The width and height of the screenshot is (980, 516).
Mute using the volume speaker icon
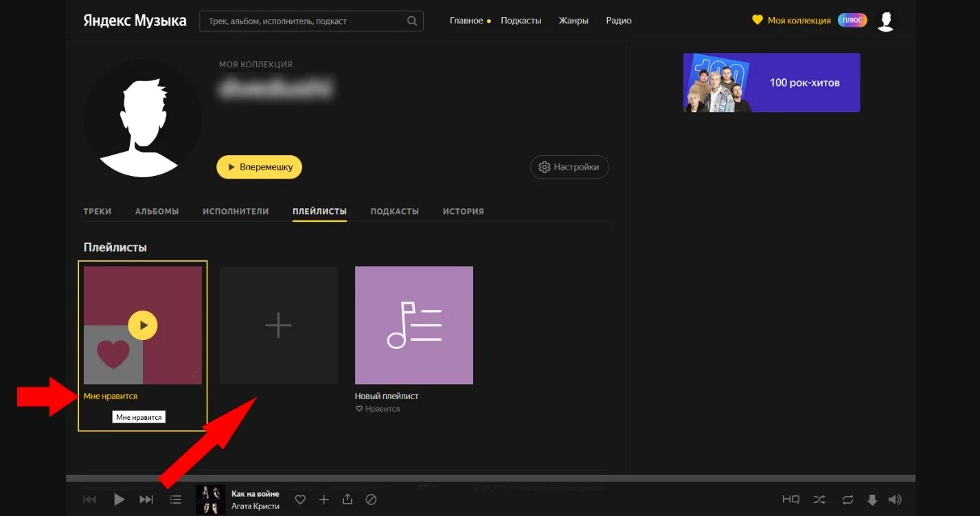(895, 500)
